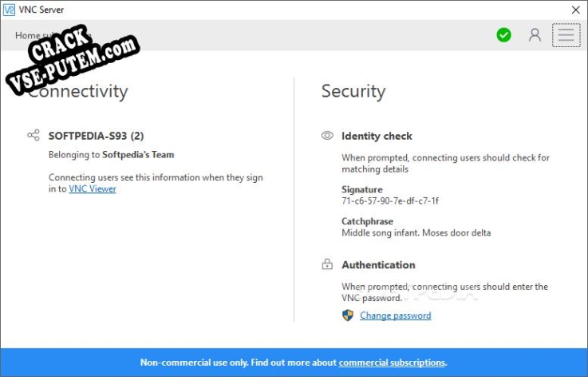Click the share icon beside SOFTPEDIA-S93
The image size is (588, 377).
pos(34,136)
